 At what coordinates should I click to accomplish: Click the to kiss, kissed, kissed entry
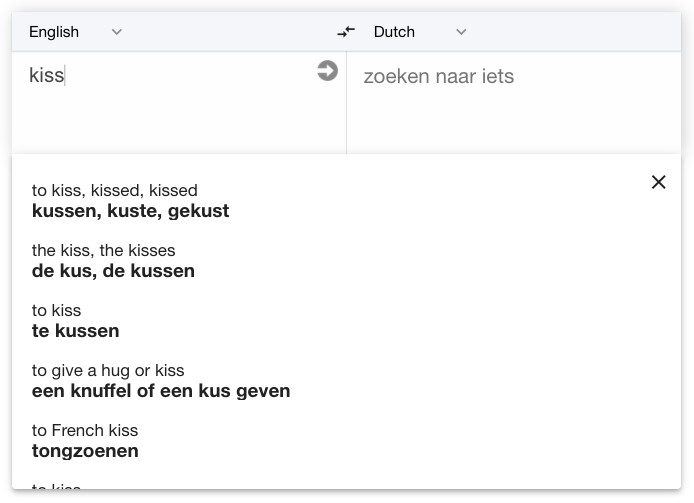pyautogui.click(x=115, y=190)
